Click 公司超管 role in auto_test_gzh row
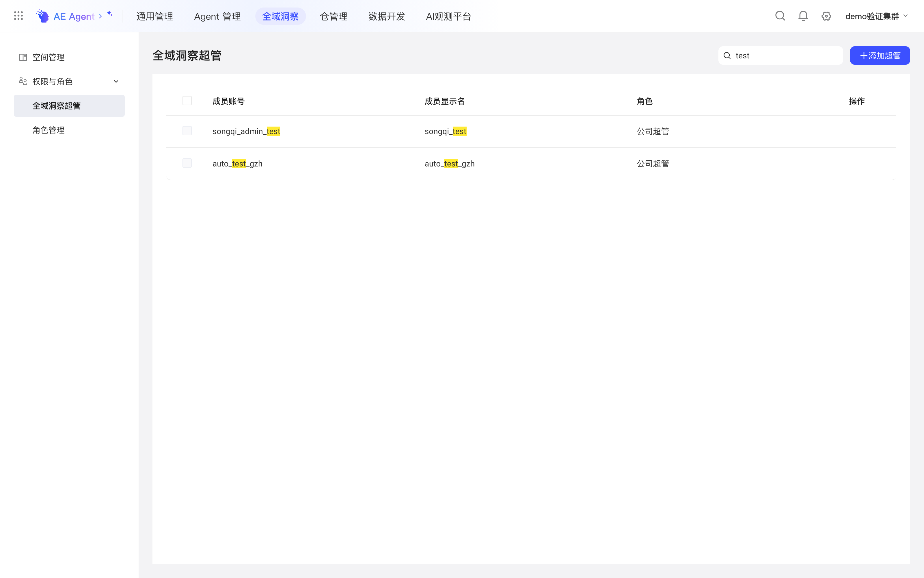This screenshot has height=578, width=924. tap(653, 164)
